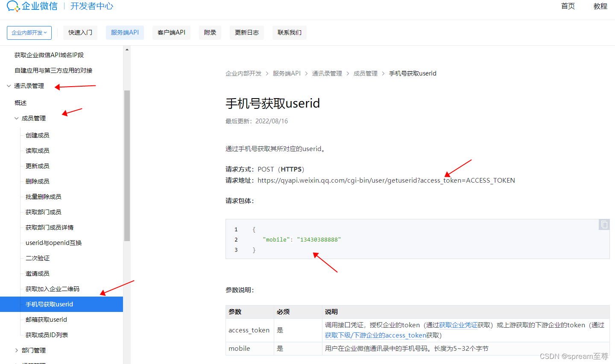This screenshot has width=615, height=364.
Task: Click the 手机号获取userid page heading
Action: point(272,103)
